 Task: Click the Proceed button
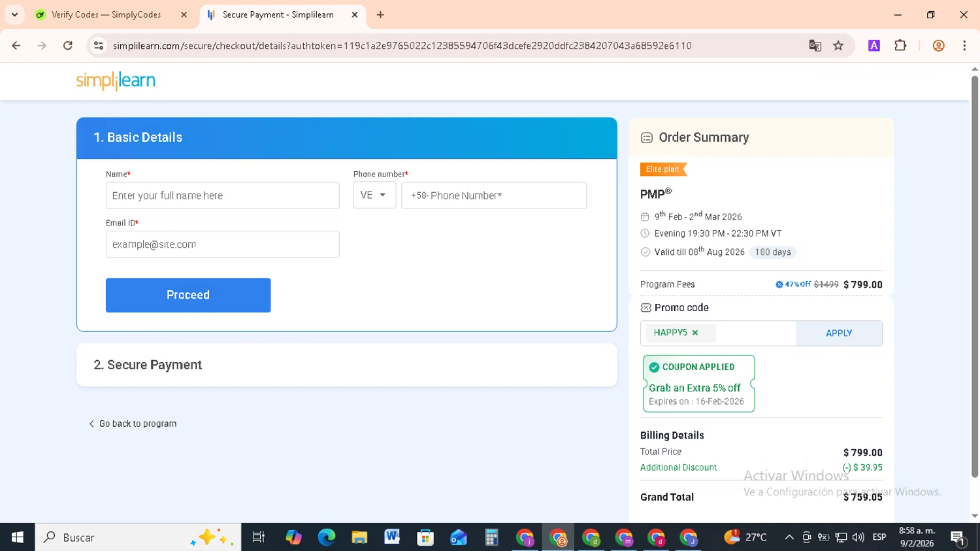(188, 295)
